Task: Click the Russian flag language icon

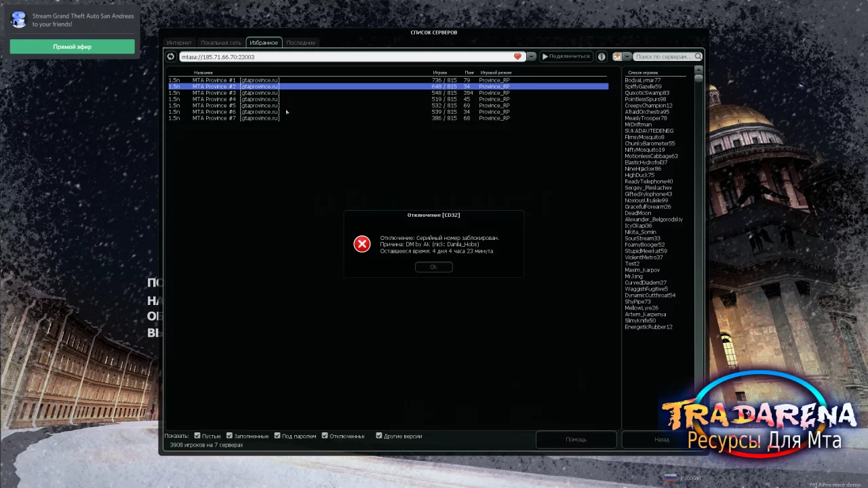Action: [x=670, y=477]
